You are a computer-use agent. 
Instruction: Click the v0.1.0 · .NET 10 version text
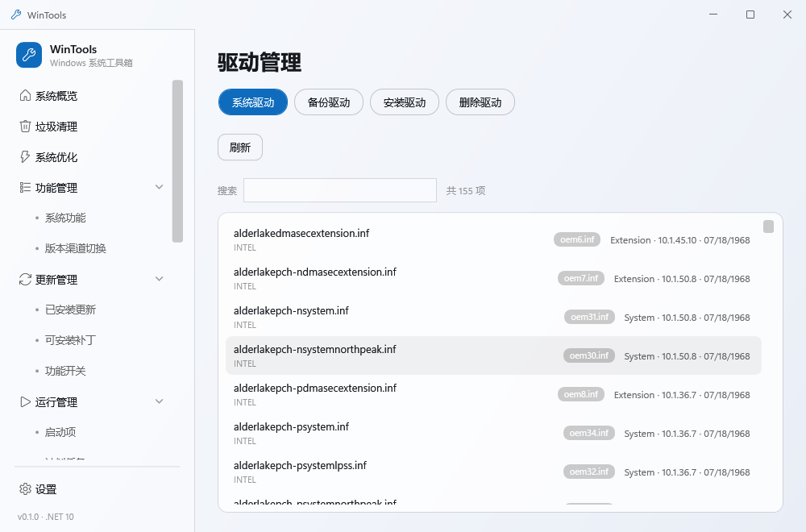(46, 517)
